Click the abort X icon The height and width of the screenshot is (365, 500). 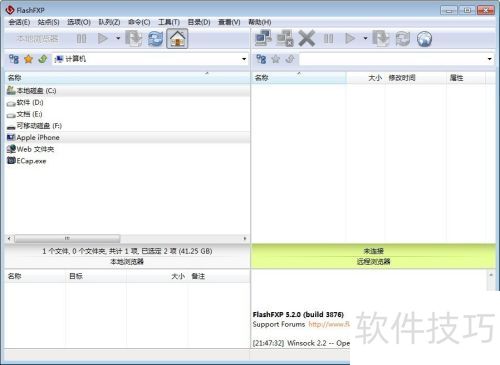pos(307,38)
